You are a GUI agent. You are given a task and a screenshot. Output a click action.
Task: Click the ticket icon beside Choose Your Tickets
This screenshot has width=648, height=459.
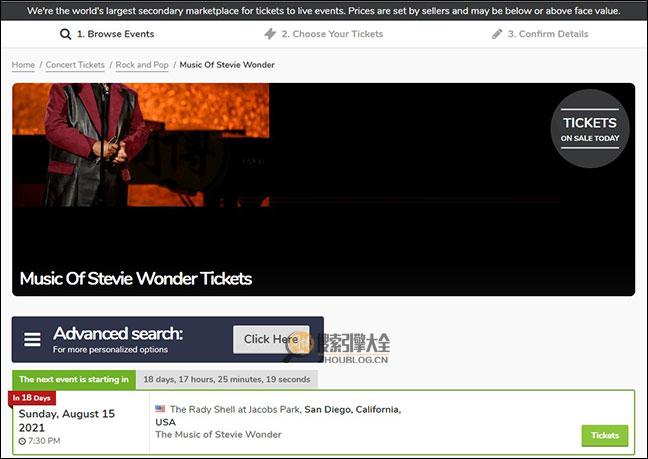[270, 34]
